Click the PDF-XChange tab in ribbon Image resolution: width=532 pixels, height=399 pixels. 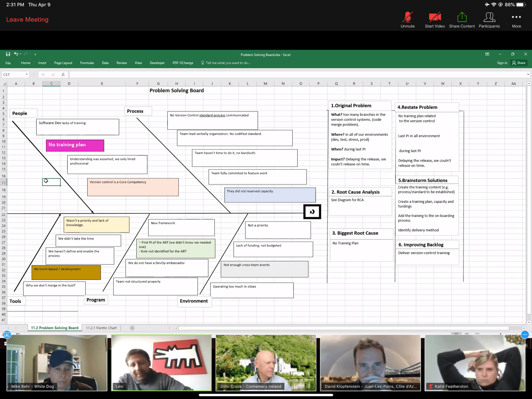[183, 63]
